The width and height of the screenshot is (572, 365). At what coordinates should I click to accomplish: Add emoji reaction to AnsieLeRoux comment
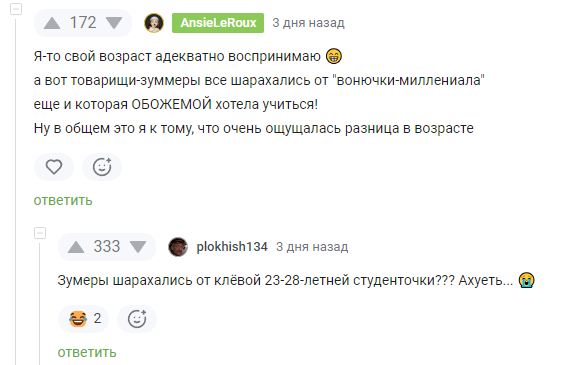(x=102, y=167)
